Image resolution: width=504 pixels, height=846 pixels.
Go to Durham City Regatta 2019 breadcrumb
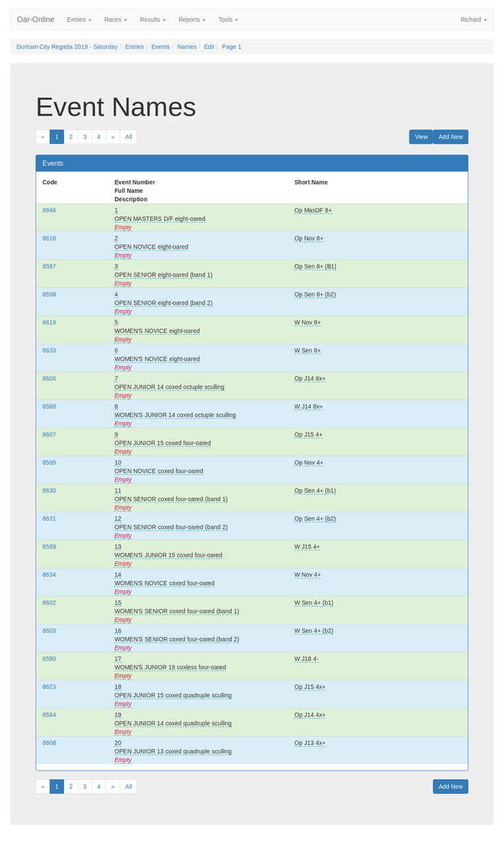(67, 47)
